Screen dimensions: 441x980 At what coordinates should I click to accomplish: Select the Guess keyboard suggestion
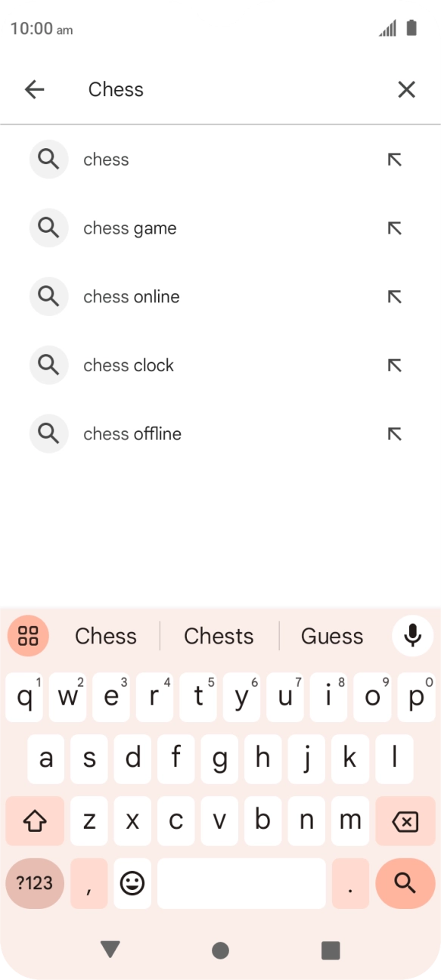pyautogui.click(x=331, y=636)
